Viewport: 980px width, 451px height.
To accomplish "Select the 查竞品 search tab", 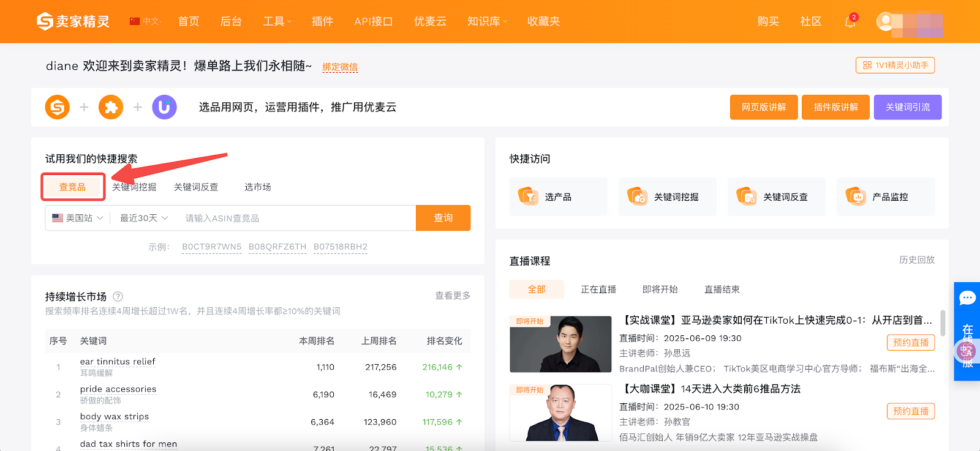I will click(73, 187).
